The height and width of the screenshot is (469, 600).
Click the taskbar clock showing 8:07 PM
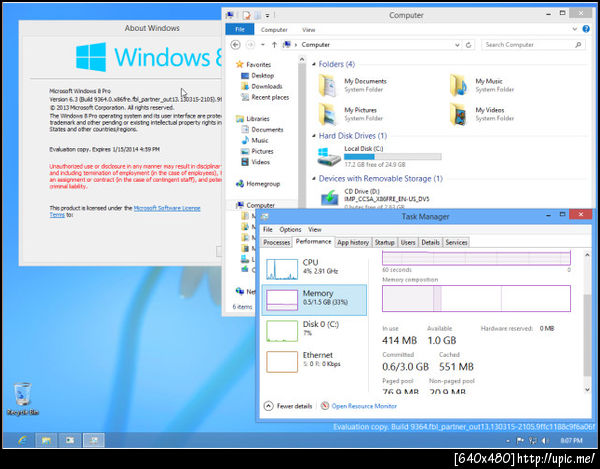pyautogui.click(x=571, y=441)
